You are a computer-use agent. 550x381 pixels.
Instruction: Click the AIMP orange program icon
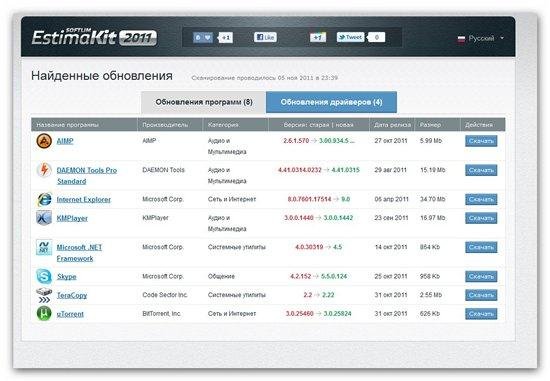(x=44, y=141)
